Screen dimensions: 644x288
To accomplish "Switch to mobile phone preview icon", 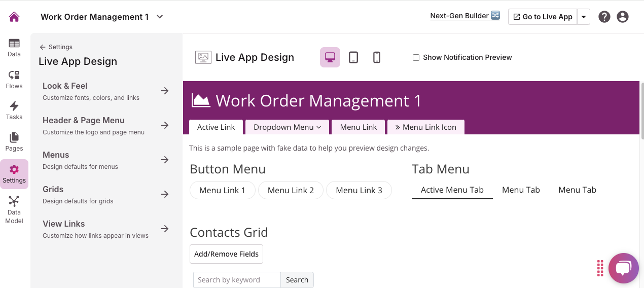I will coord(377,57).
